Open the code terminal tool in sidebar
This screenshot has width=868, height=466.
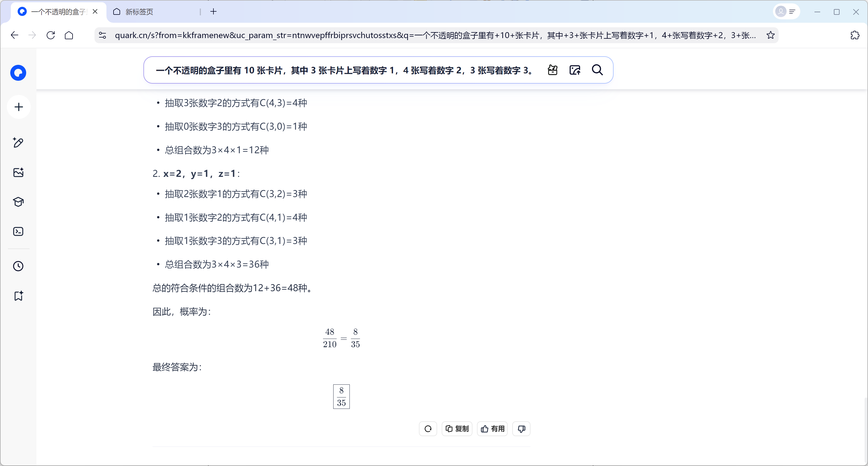click(18, 232)
